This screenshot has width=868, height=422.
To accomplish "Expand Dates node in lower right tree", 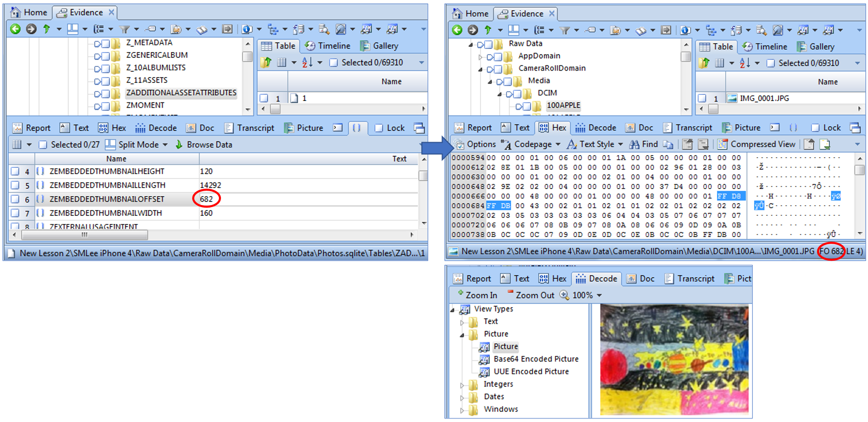I will [462, 397].
